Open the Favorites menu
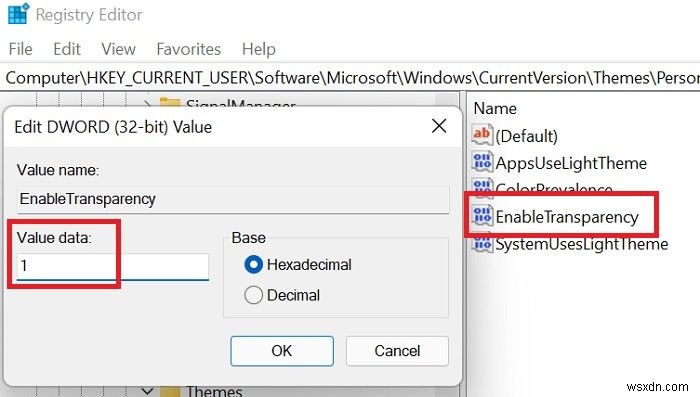 coord(188,49)
